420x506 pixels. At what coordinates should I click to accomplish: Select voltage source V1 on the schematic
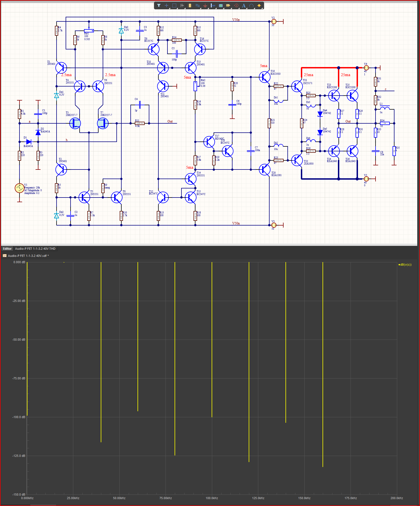(x=19, y=188)
